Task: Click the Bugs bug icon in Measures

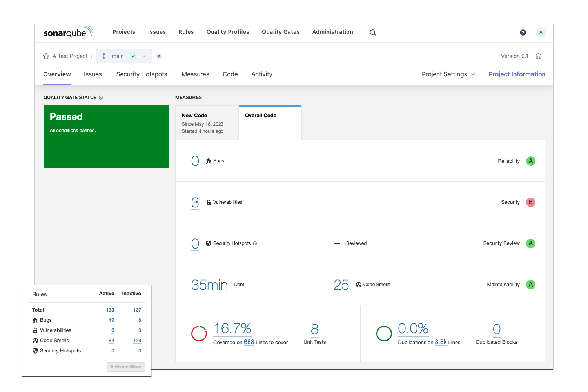Action: 209,161
